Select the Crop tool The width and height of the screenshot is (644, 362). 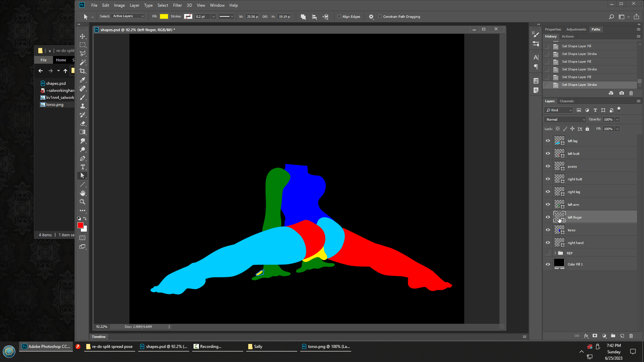[x=83, y=71]
